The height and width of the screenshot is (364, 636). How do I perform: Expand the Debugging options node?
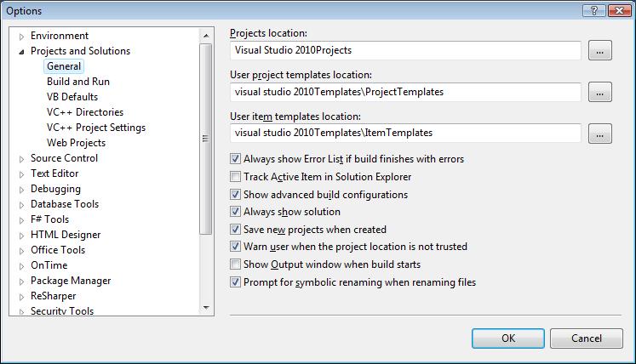[21, 189]
